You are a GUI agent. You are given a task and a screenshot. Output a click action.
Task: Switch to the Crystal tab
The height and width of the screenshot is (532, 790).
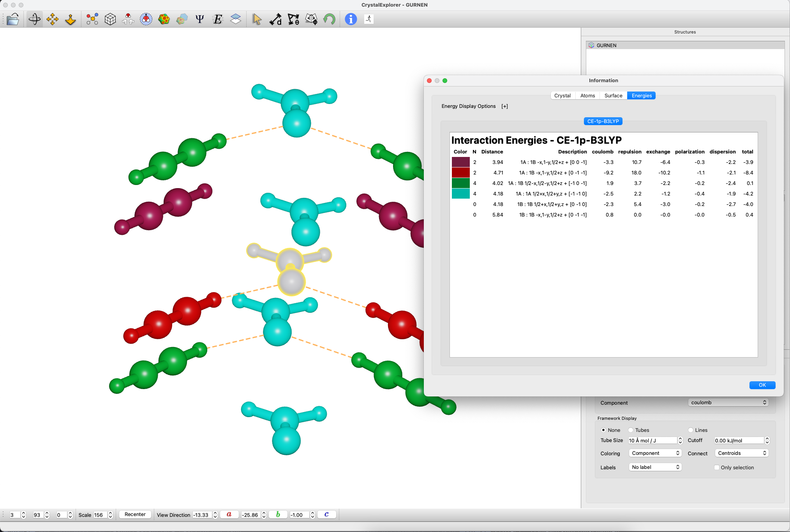point(562,95)
